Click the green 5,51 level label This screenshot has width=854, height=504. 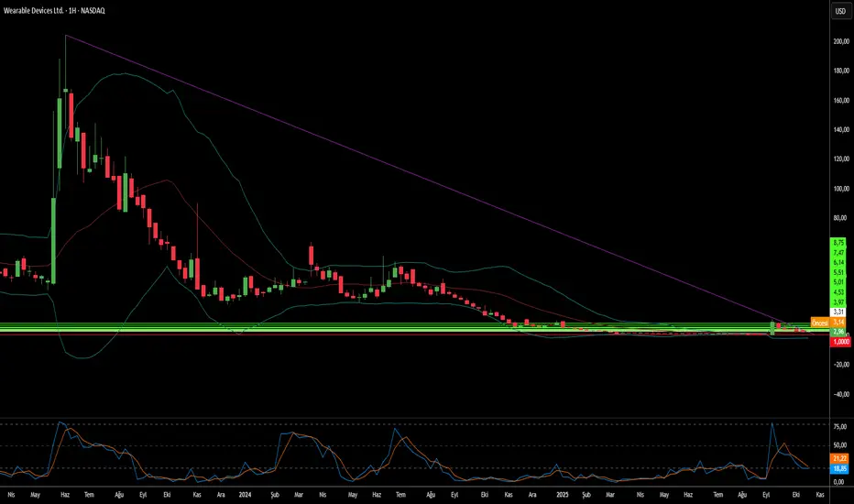coord(838,272)
